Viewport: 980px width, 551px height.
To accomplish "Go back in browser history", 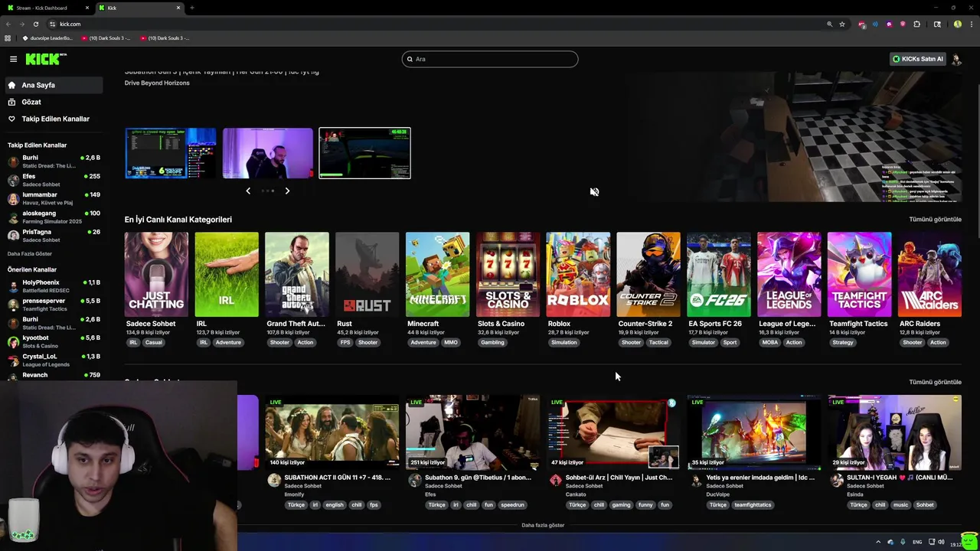I will point(8,24).
